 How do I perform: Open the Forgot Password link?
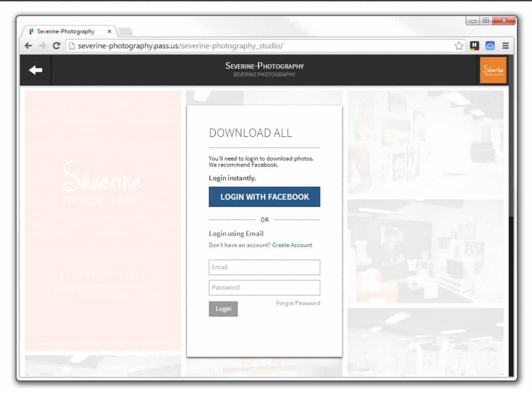[298, 303]
